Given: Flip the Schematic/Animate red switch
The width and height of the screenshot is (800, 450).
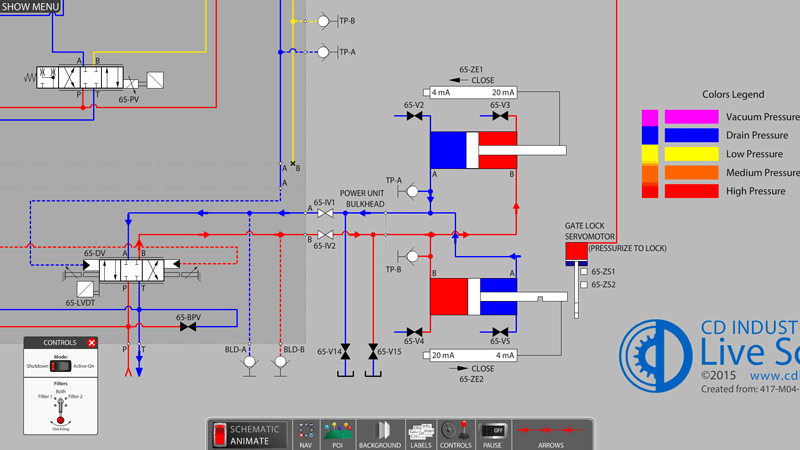Looking at the screenshot, I should click(220, 435).
